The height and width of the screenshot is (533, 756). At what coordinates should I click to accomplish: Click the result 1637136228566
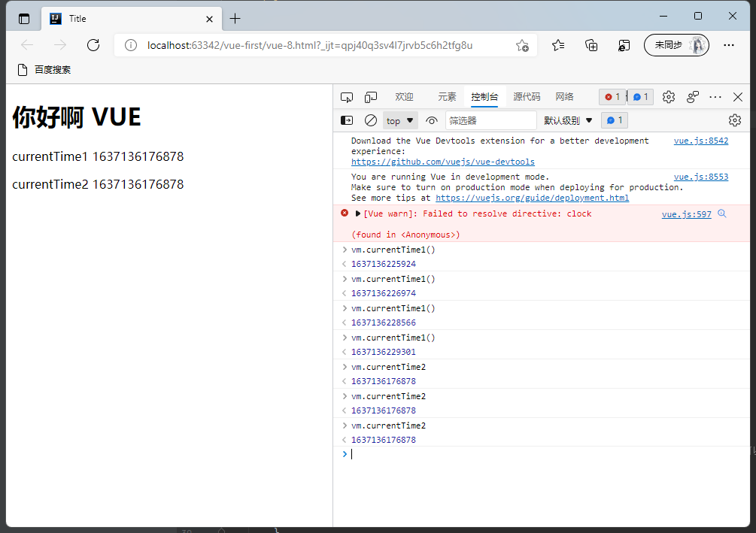384,323
